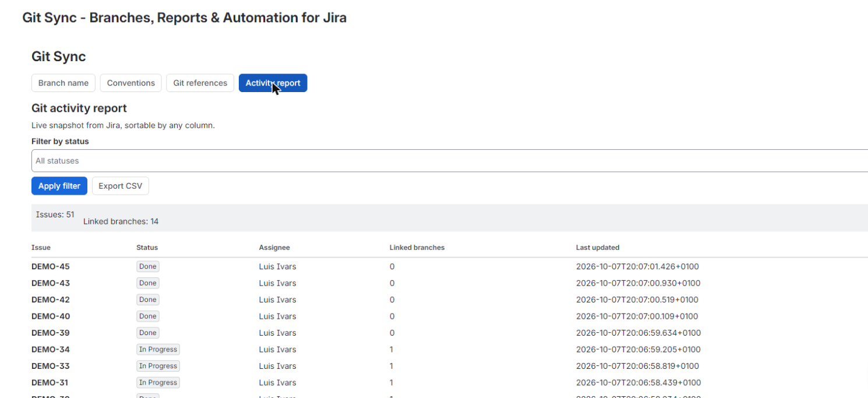Open issue DEMO-45
The image size is (868, 398).
point(51,267)
